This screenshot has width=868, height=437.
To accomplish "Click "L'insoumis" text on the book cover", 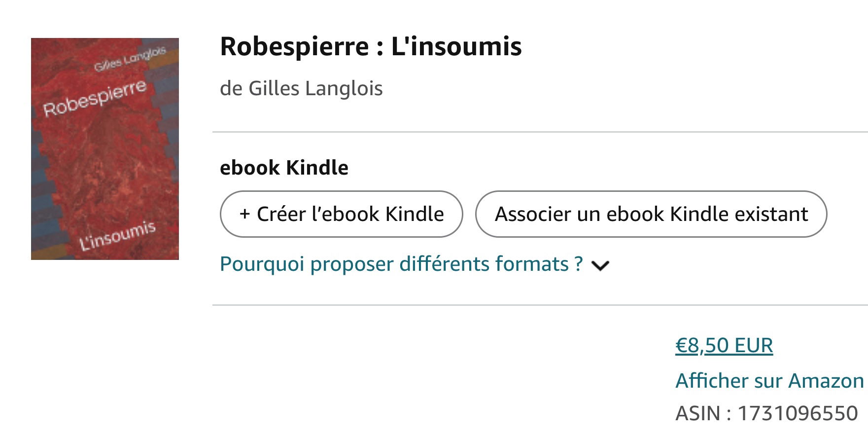I will pyautogui.click(x=118, y=236).
